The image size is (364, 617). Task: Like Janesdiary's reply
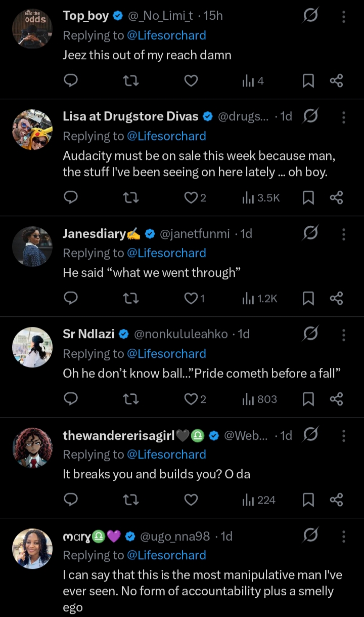coord(191,299)
